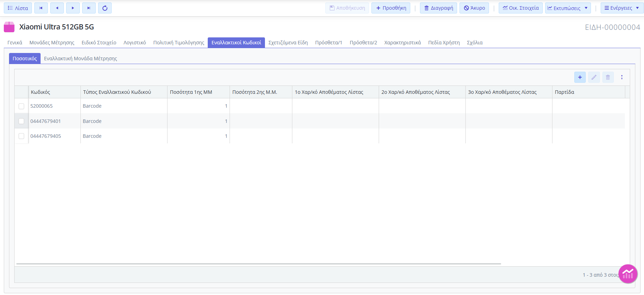Switch to the Μονάδες Μέτρησης tab
This screenshot has width=644, height=295.
52,43
